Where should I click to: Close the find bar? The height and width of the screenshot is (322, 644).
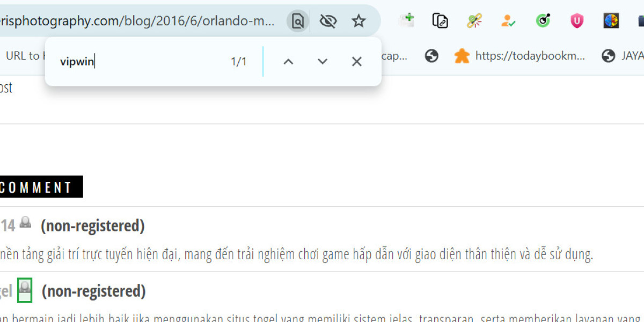pos(357,62)
